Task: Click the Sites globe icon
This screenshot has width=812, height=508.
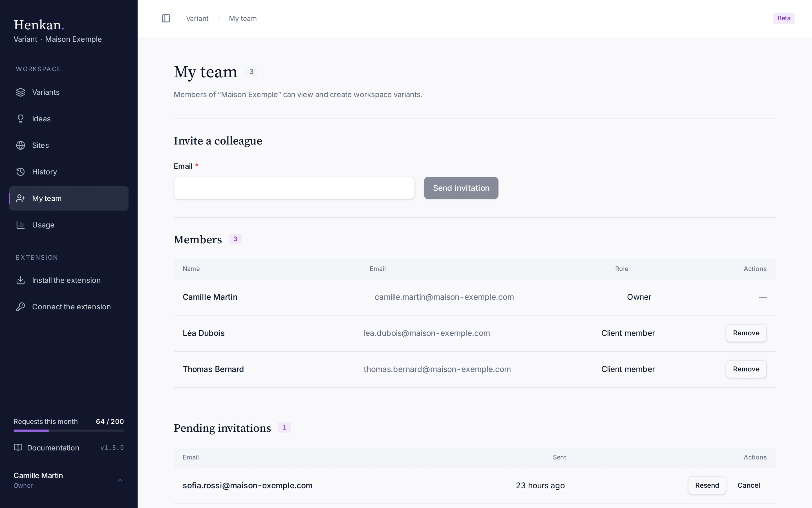Action: pyautogui.click(x=21, y=145)
